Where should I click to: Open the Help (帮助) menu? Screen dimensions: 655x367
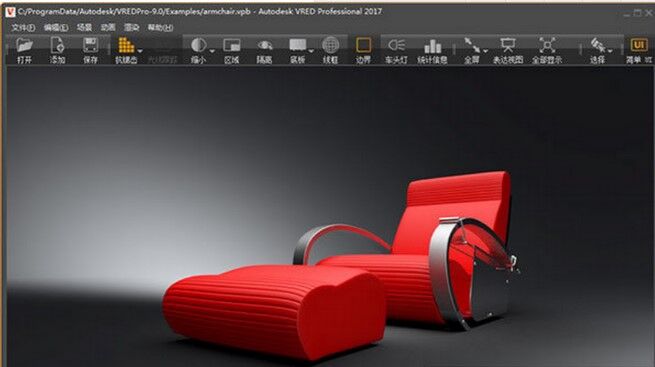pyautogui.click(x=160, y=28)
